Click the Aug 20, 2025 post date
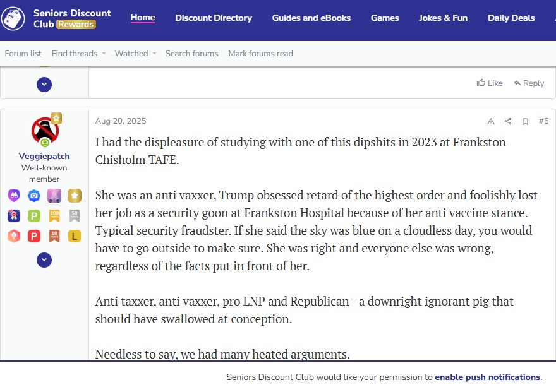This screenshot has width=556, height=392. (x=121, y=121)
